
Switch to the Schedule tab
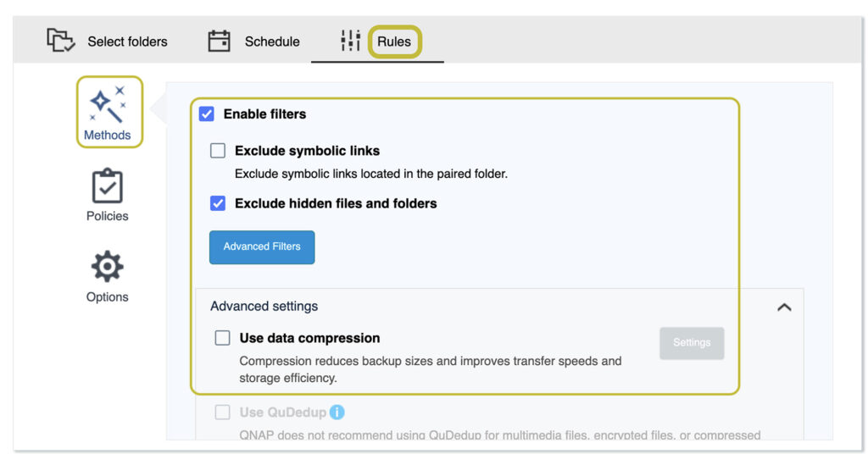click(x=272, y=42)
